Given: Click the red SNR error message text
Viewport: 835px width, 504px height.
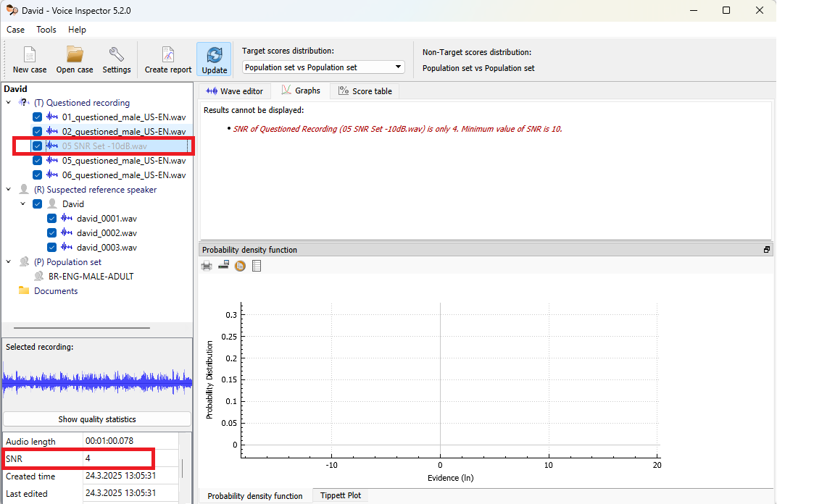Looking at the screenshot, I should (397, 129).
